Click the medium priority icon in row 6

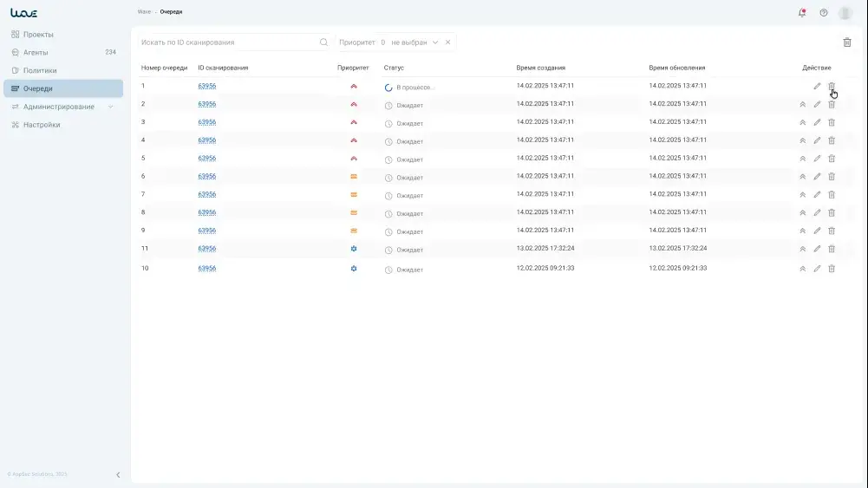click(x=354, y=177)
